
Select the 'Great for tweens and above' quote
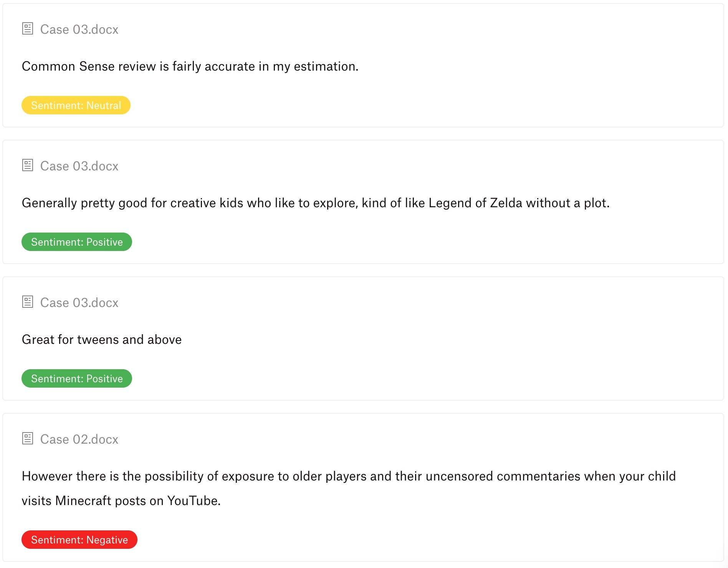(x=102, y=340)
